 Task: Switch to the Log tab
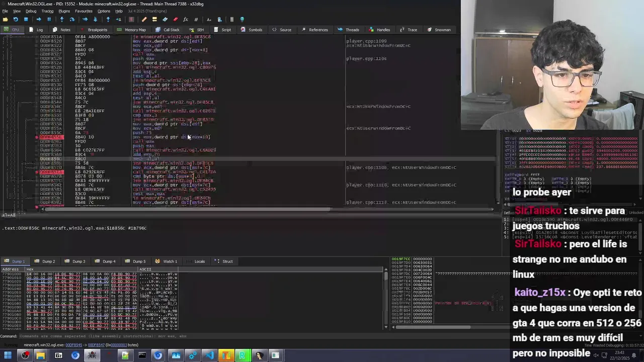[x=37, y=30]
